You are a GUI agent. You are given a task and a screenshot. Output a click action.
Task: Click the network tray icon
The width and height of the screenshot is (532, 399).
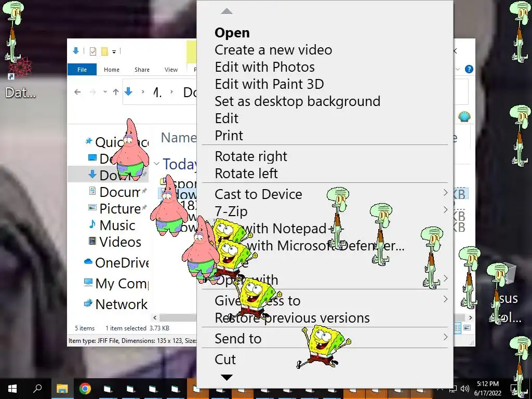coord(453,389)
